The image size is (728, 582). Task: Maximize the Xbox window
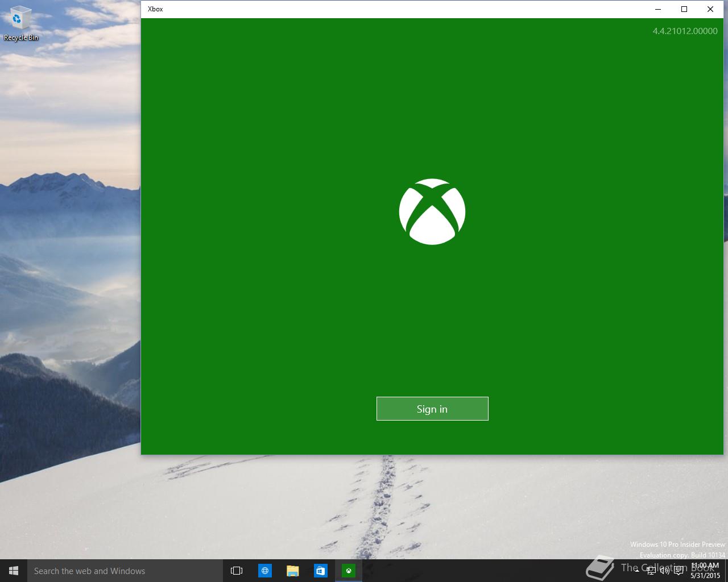(684, 9)
